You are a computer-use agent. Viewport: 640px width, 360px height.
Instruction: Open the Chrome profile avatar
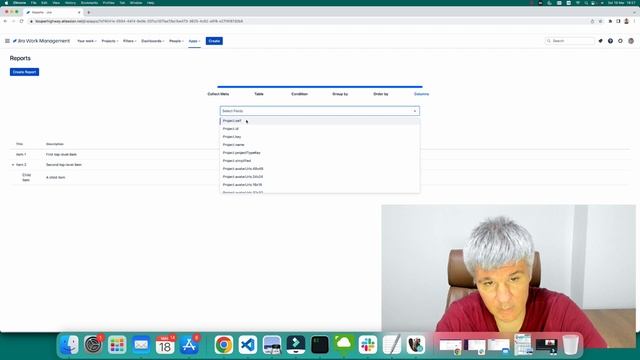[x=626, y=21]
